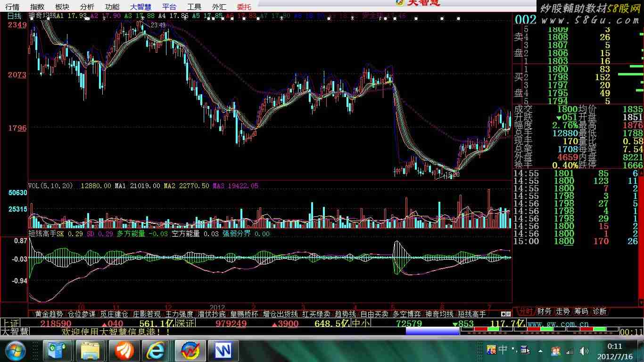Open the 功能 menu
644x362 pixels.
(x=112, y=7)
